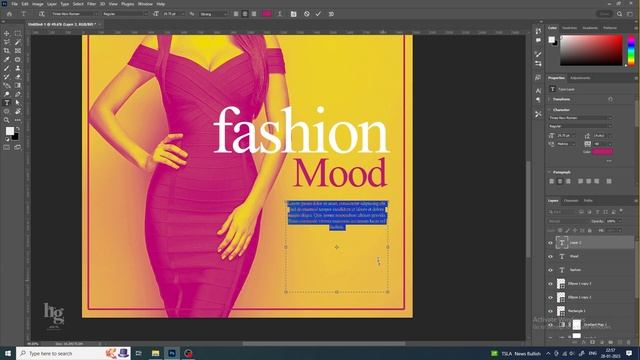This screenshot has width=640, height=360.
Task: Select the Rectangular Marquee tool
Action: 18,33
